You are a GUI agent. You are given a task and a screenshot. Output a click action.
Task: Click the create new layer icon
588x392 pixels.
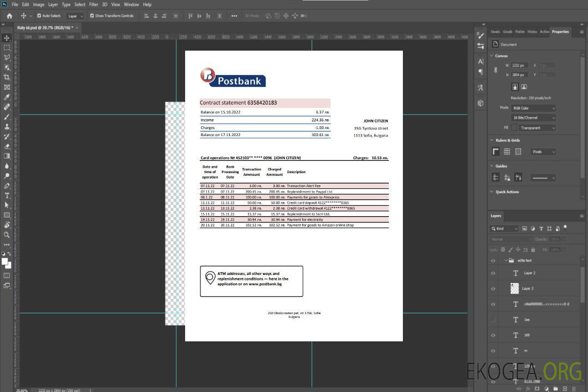565,389
